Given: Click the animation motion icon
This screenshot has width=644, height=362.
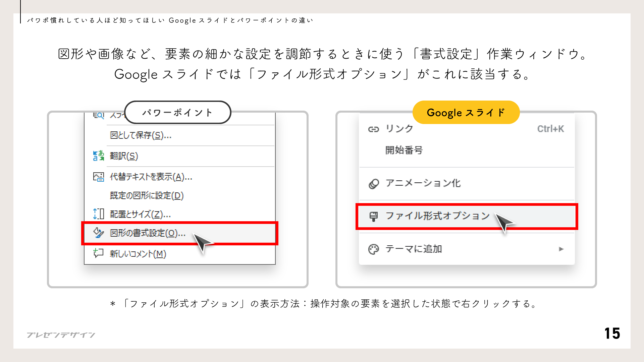Looking at the screenshot, I should click(x=373, y=184).
